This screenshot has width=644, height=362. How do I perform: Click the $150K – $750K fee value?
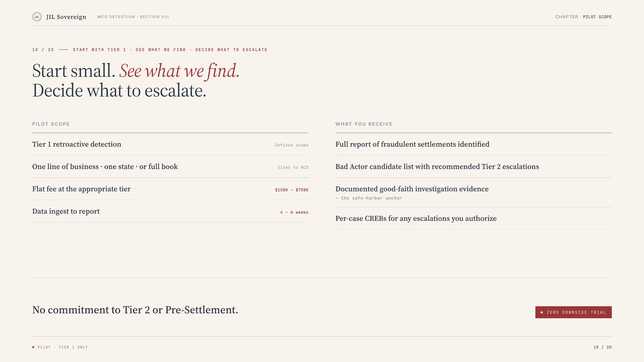click(292, 190)
